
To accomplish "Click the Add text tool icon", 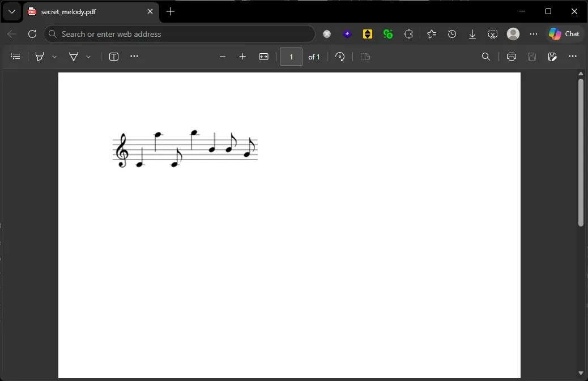I will coord(114,57).
